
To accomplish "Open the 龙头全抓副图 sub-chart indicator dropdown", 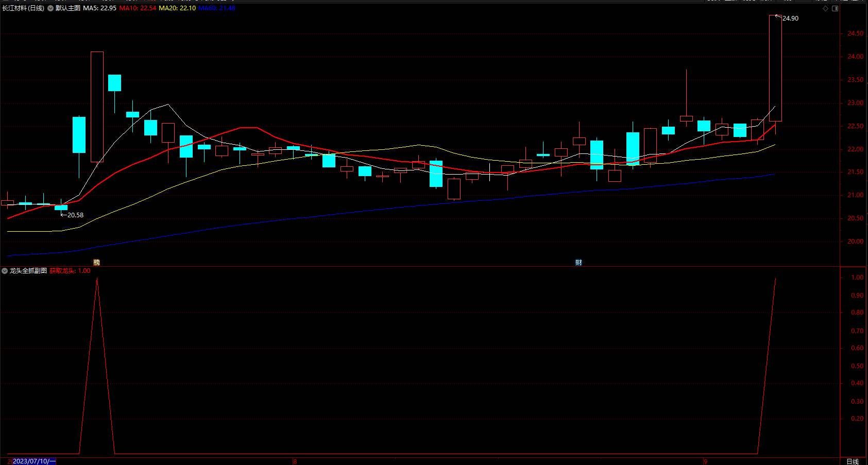I will pos(5,271).
